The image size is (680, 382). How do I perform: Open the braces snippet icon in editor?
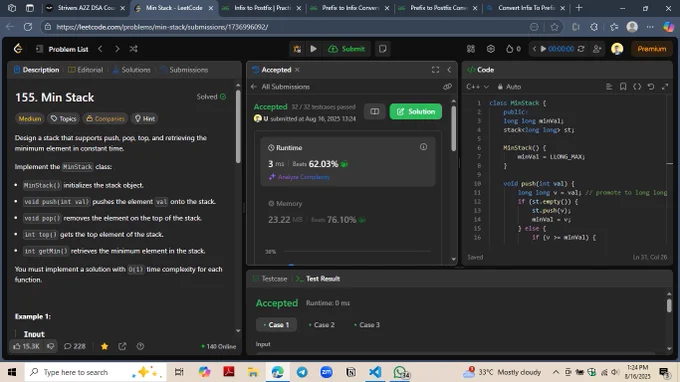point(637,87)
